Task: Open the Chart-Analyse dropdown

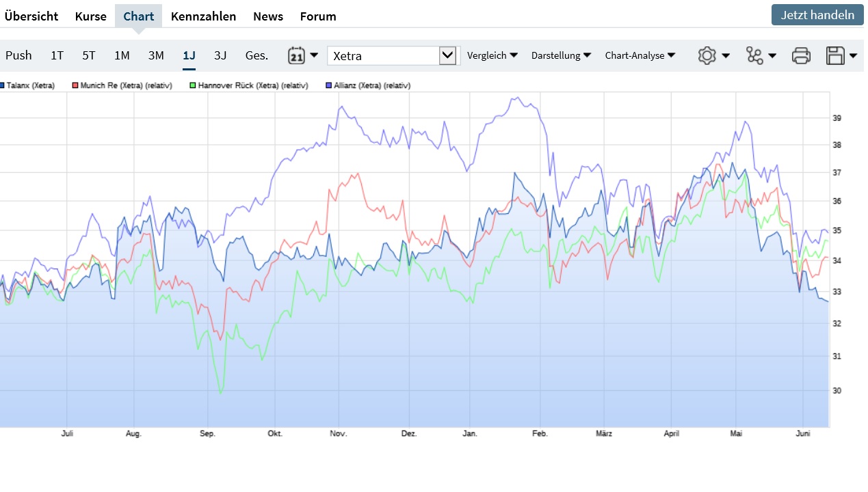Action: click(640, 55)
